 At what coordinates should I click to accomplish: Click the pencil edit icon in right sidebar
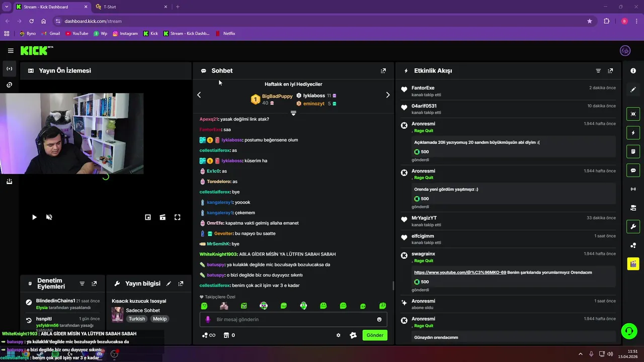(x=633, y=89)
